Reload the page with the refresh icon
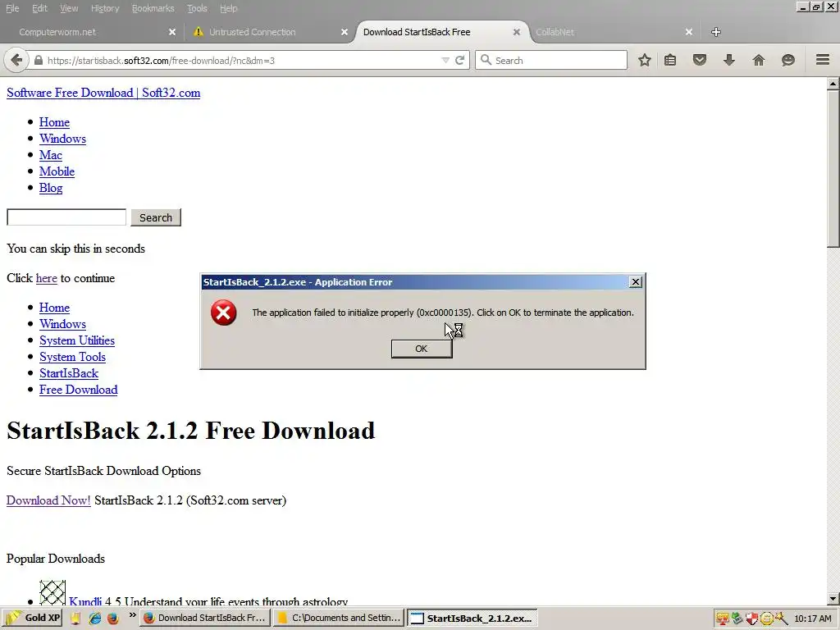Image resolution: width=840 pixels, height=630 pixels. tap(459, 60)
